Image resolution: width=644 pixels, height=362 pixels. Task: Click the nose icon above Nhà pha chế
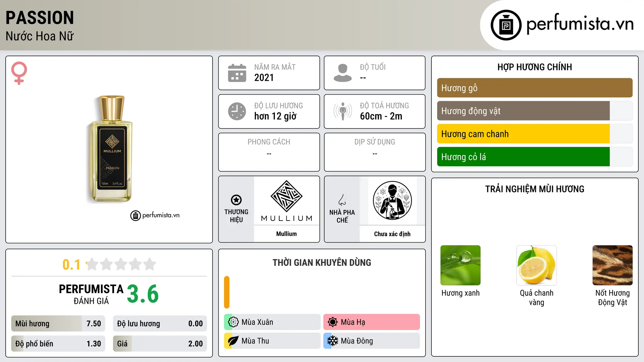[x=342, y=200]
